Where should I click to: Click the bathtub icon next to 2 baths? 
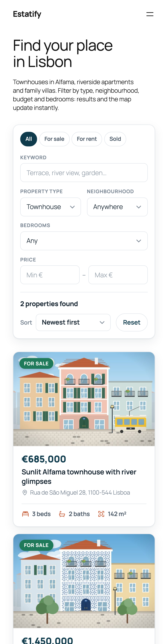[x=62, y=514]
